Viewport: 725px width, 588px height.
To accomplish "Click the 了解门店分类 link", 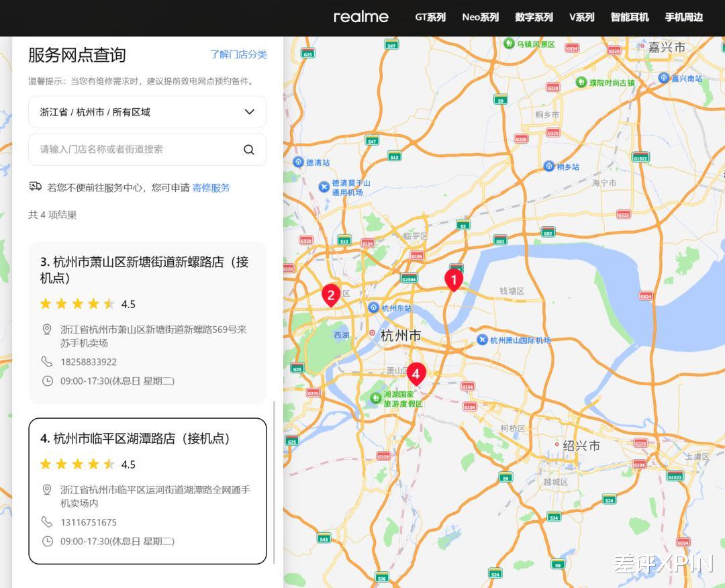I will (237, 54).
